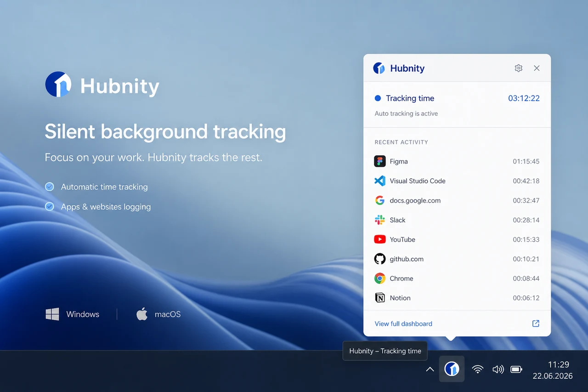Click the macOS platform label

[168, 314]
